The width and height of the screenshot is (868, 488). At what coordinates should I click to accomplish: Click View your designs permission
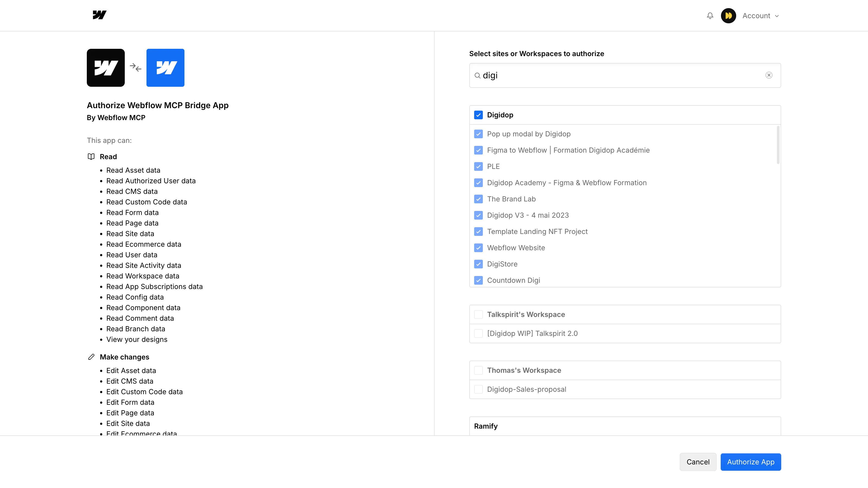(x=137, y=339)
